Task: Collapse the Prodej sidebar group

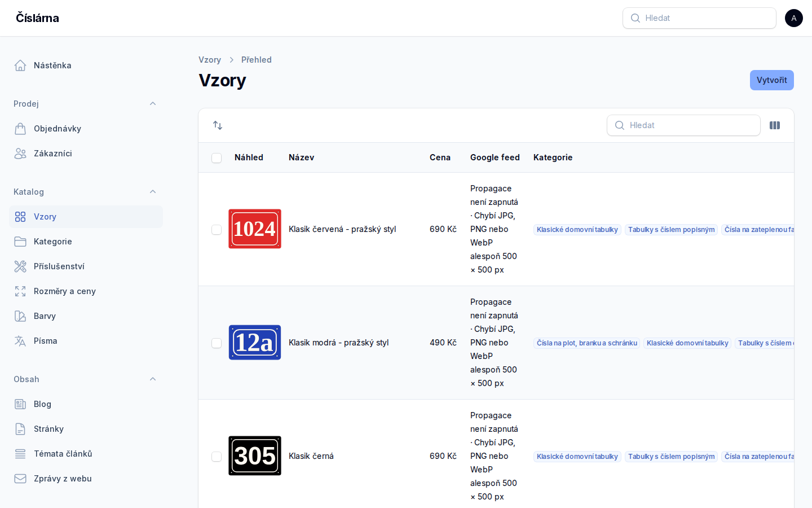Action: pyautogui.click(x=153, y=104)
